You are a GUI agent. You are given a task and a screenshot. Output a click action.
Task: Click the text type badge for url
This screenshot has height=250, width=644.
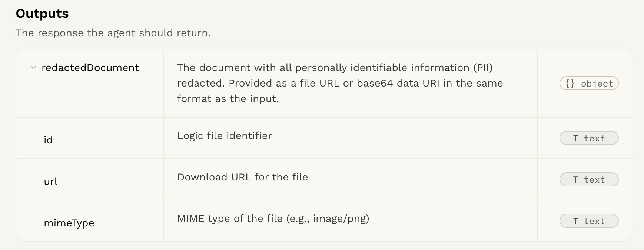click(589, 180)
